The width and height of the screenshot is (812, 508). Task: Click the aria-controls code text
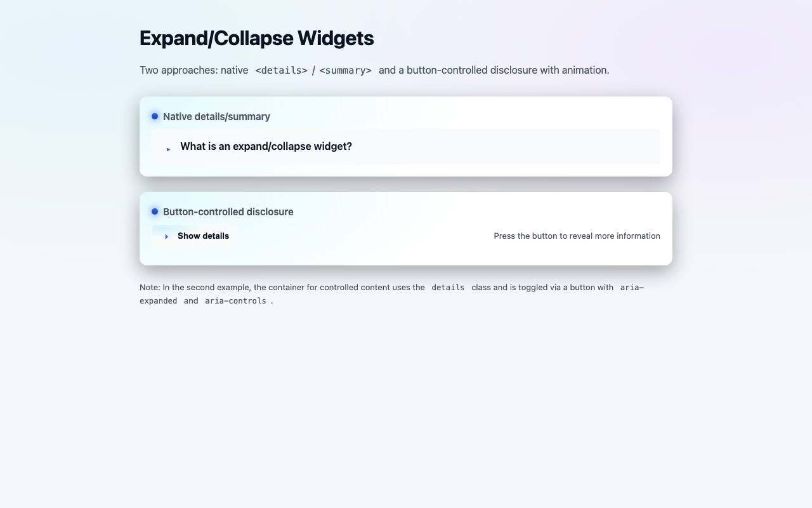tap(236, 300)
